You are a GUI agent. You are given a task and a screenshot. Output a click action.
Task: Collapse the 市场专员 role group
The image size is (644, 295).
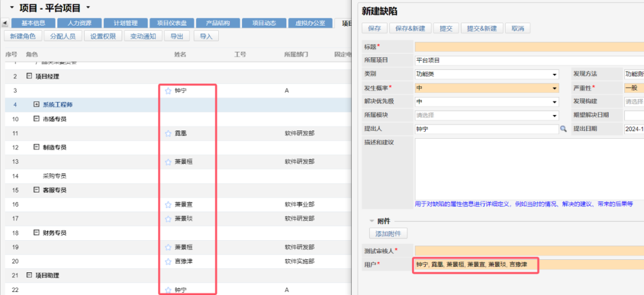tap(36, 119)
